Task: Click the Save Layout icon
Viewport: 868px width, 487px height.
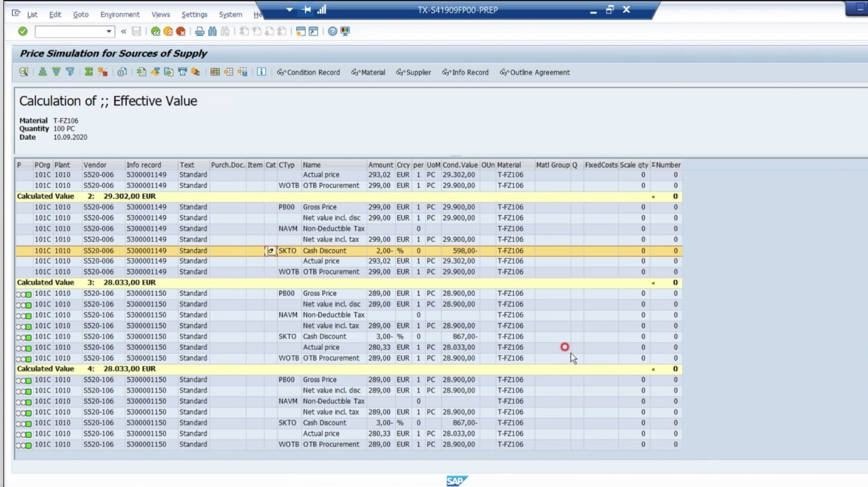Action: (x=242, y=72)
